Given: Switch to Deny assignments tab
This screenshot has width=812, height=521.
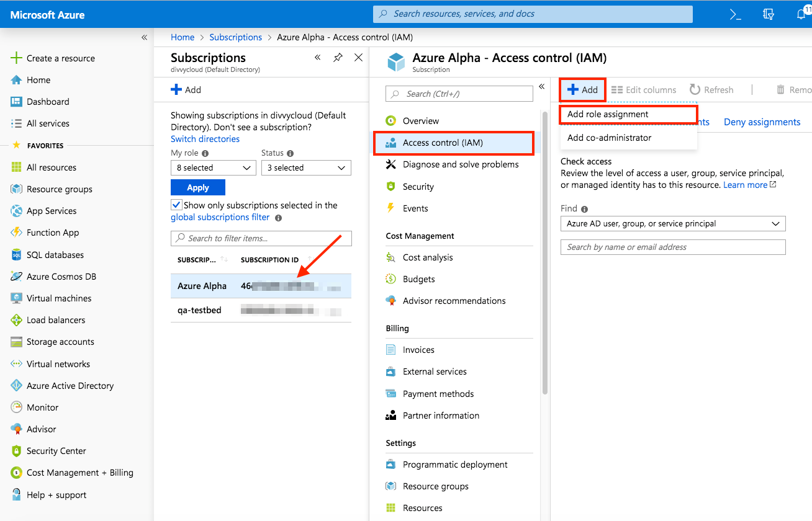Looking at the screenshot, I should [762, 122].
